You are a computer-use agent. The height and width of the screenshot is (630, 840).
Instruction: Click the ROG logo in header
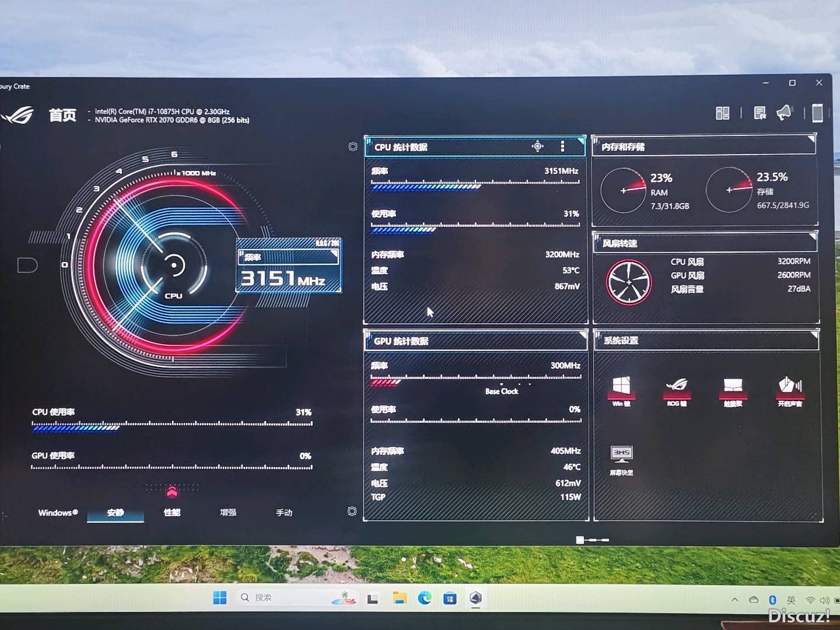(17, 116)
